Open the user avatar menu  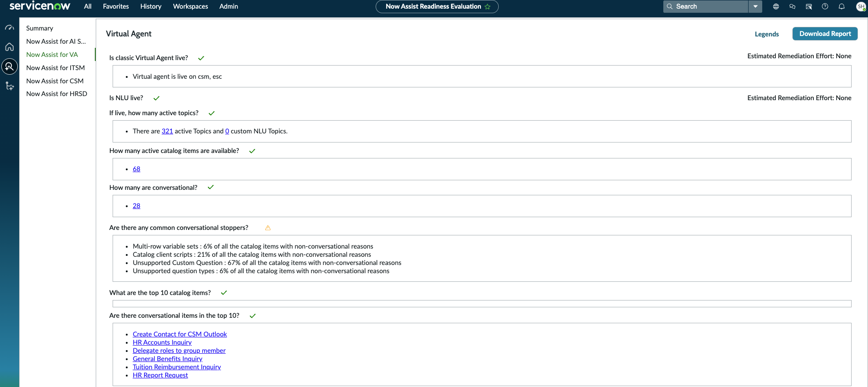[861, 6]
